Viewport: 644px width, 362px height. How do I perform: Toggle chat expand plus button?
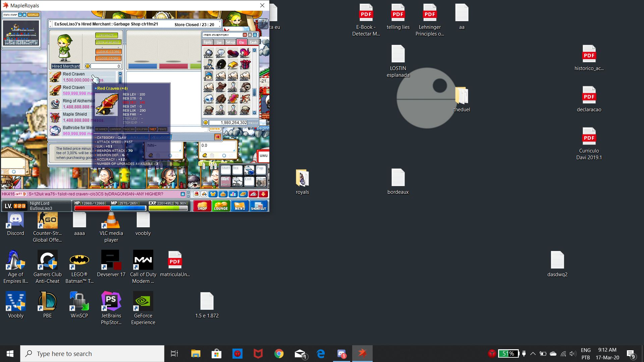(183, 194)
